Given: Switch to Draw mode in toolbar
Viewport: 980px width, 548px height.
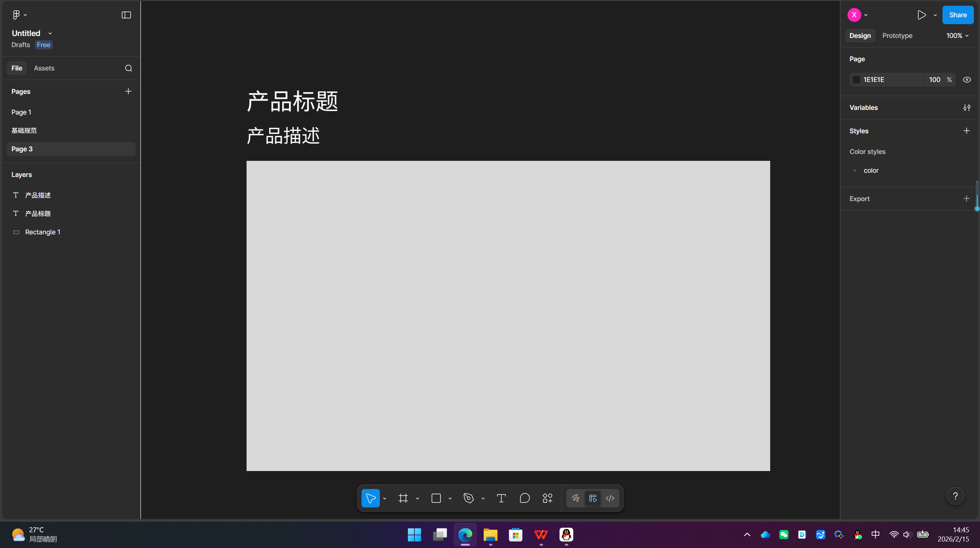Looking at the screenshot, I should click(x=575, y=498).
